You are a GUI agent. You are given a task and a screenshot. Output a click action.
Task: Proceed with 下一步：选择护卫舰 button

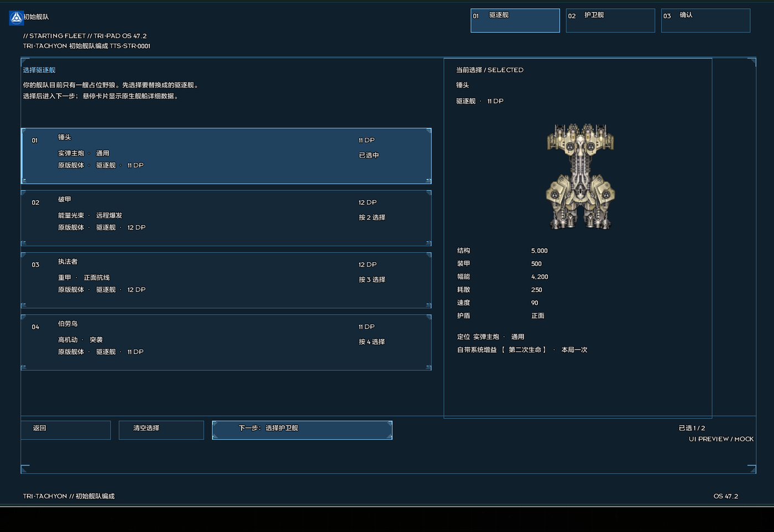(302, 430)
